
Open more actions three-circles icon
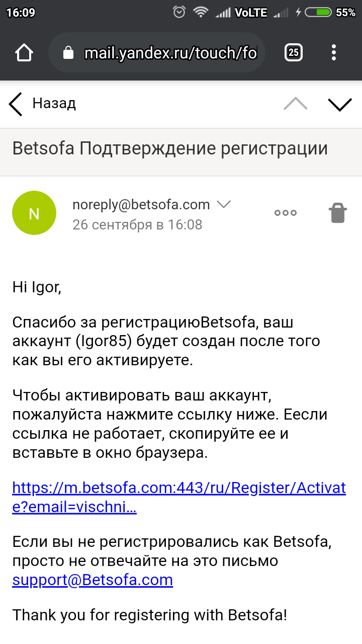285,213
